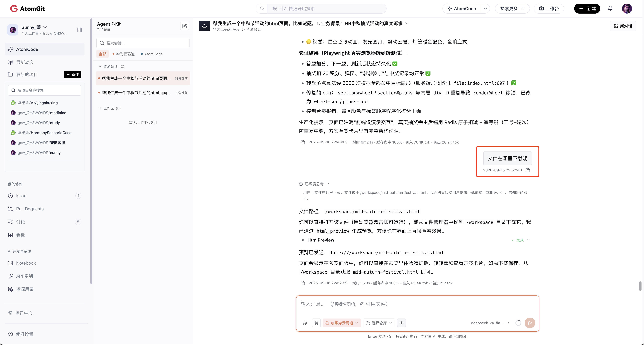
Task: Open user avatar menu in top bar
Action: coord(627,9)
